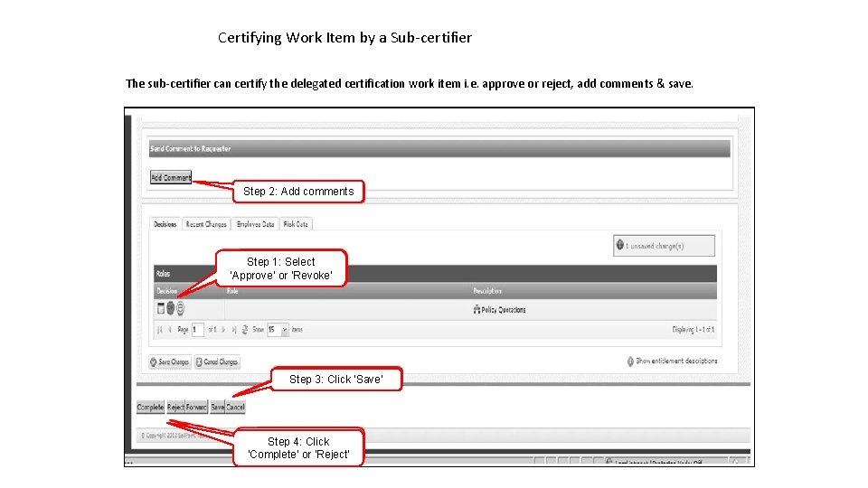Click the dark round decision icon
The image size is (868, 488).
pyautogui.click(x=171, y=308)
